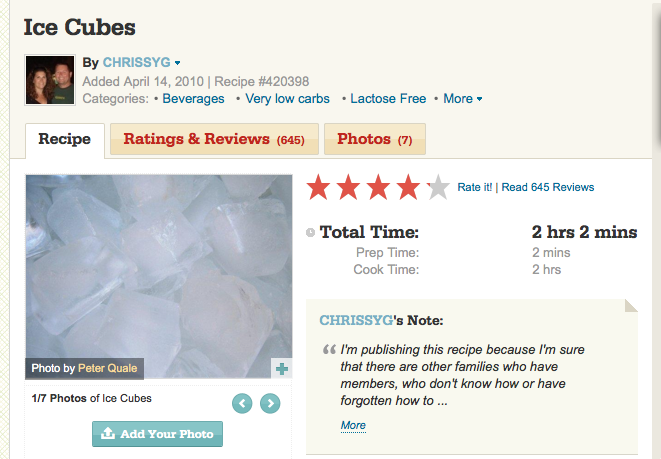This screenshot has height=459, width=661.
Task: Open dropdown arrow next to CHRISSYG
Action: (178, 63)
